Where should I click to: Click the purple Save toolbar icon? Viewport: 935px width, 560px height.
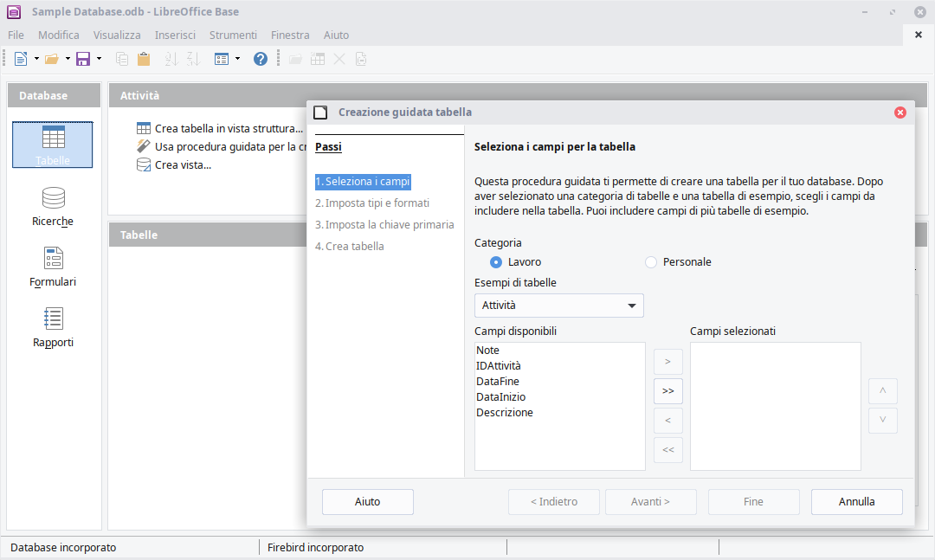[x=83, y=59]
